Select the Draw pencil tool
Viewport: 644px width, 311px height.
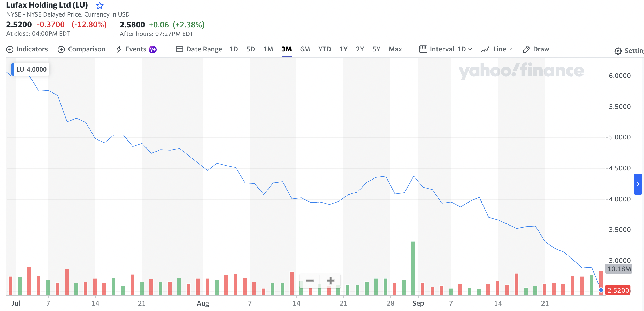(526, 49)
